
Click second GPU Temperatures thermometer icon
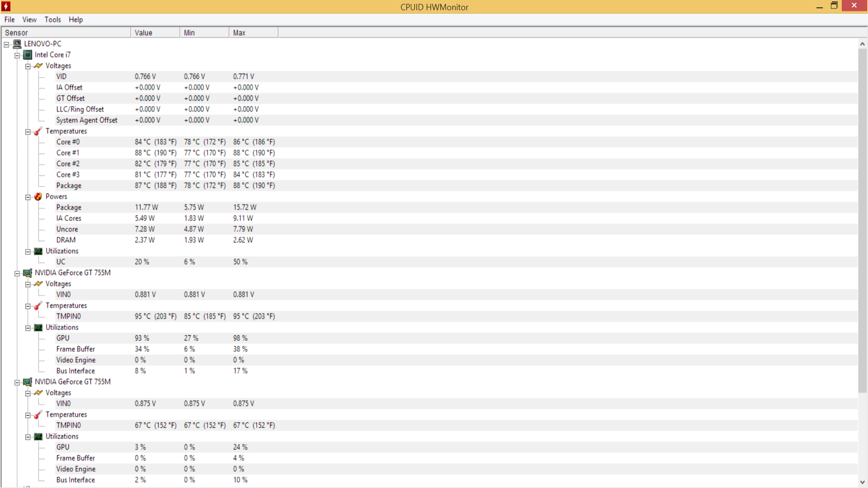pos(38,414)
